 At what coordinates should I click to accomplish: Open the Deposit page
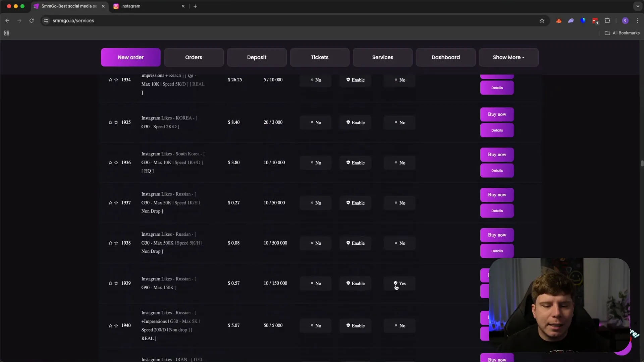[257, 57]
